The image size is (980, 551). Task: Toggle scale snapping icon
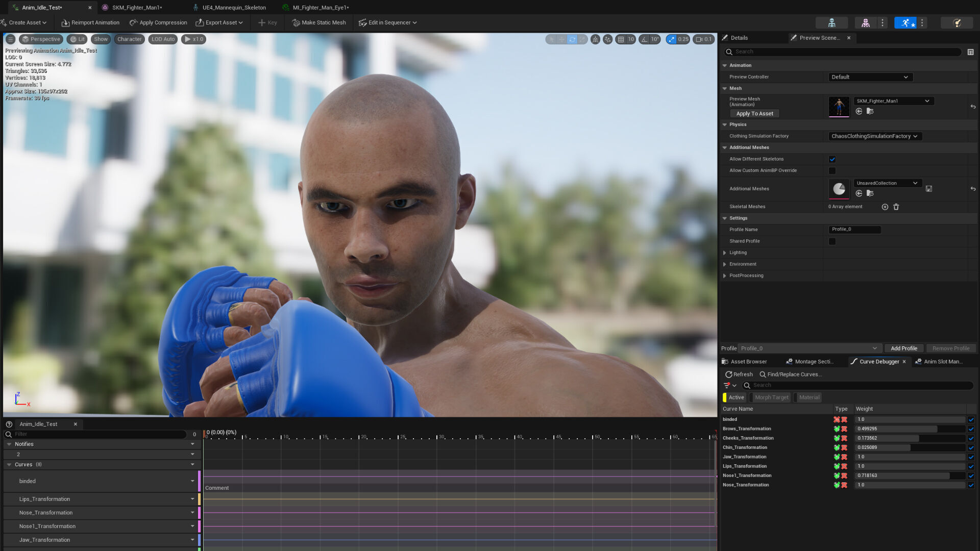point(672,39)
